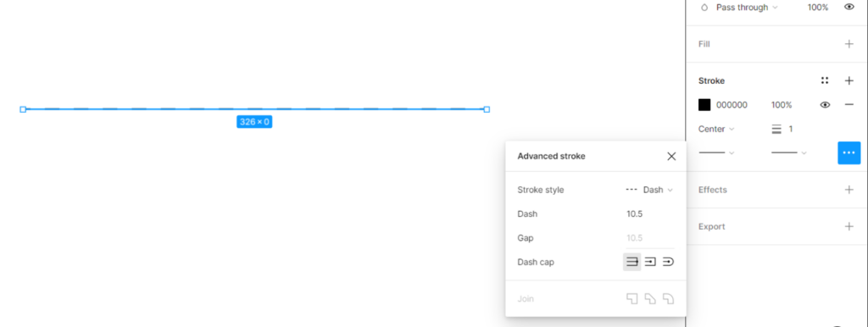Add an effect with plus icon
The height and width of the screenshot is (327, 868).
849,190
